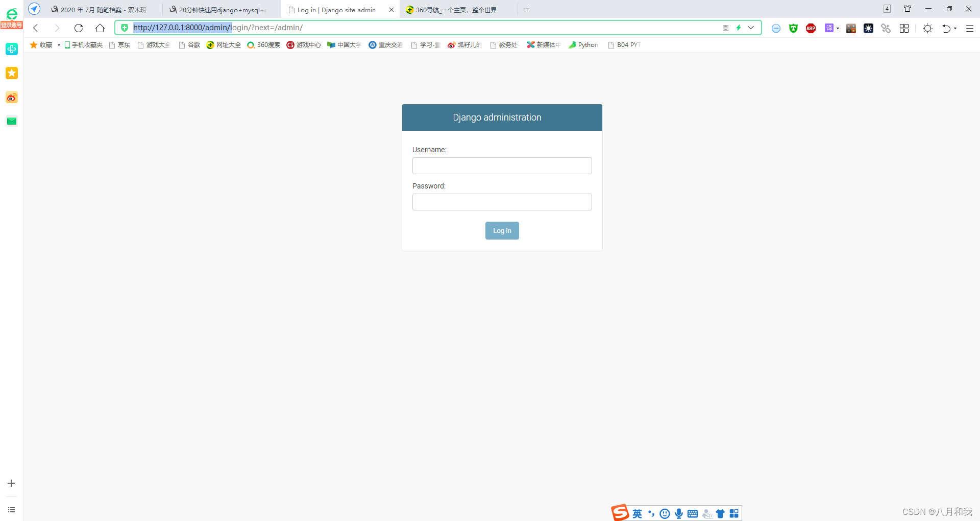Open a new browser tab
The width and height of the screenshot is (980, 521).
[527, 9]
